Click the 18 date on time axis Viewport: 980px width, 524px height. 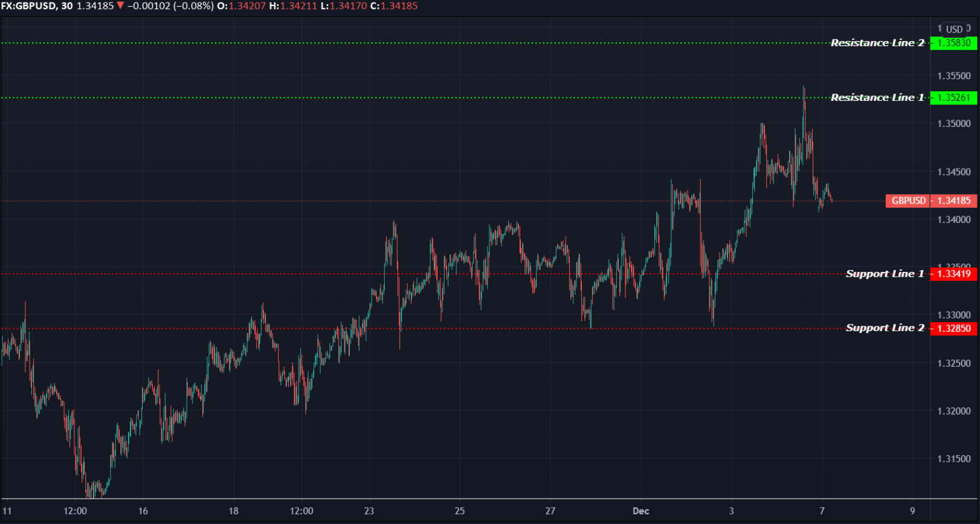click(x=234, y=511)
